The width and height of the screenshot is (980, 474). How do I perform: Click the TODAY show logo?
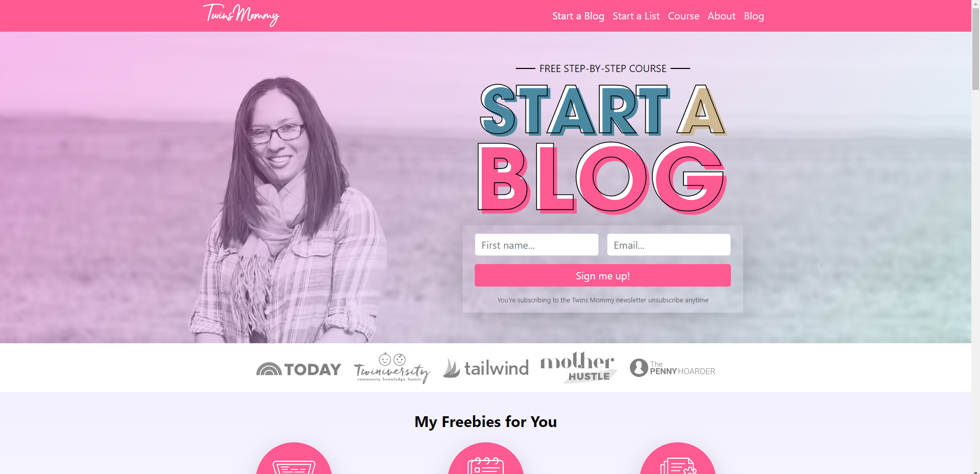(x=299, y=369)
